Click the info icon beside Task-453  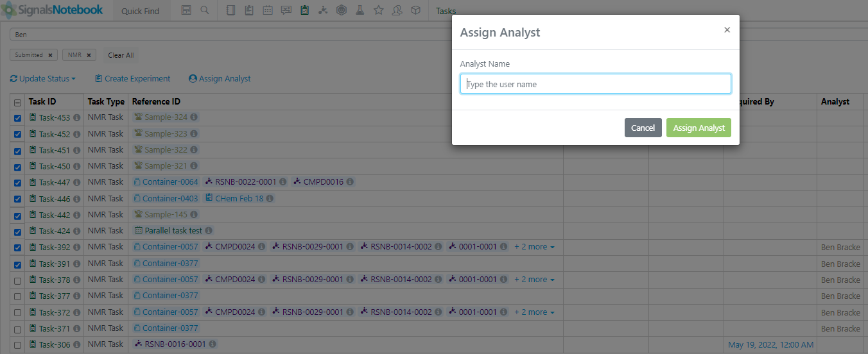tap(76, 118)
